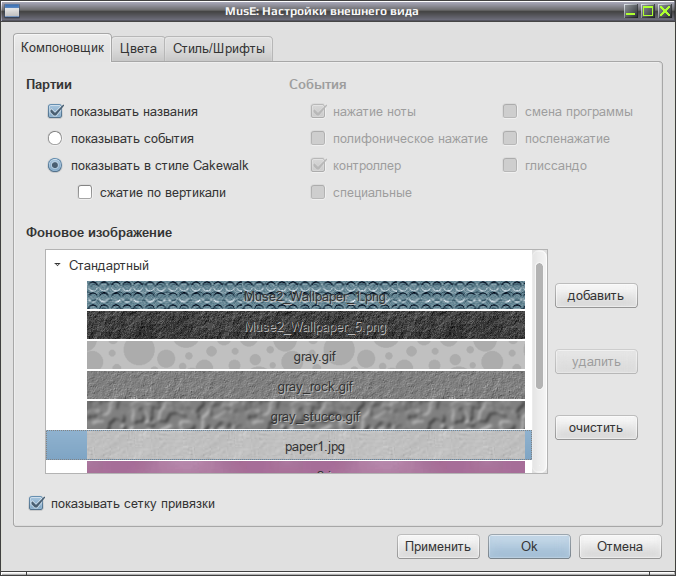Click the background list vertical scrollbar

[539, 326]
